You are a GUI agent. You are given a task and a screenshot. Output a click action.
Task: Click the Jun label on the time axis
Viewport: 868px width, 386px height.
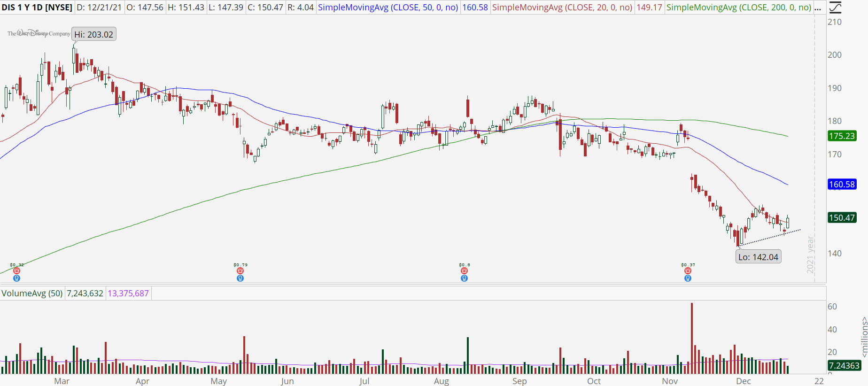pyautogui.click(x=287, y=381)
